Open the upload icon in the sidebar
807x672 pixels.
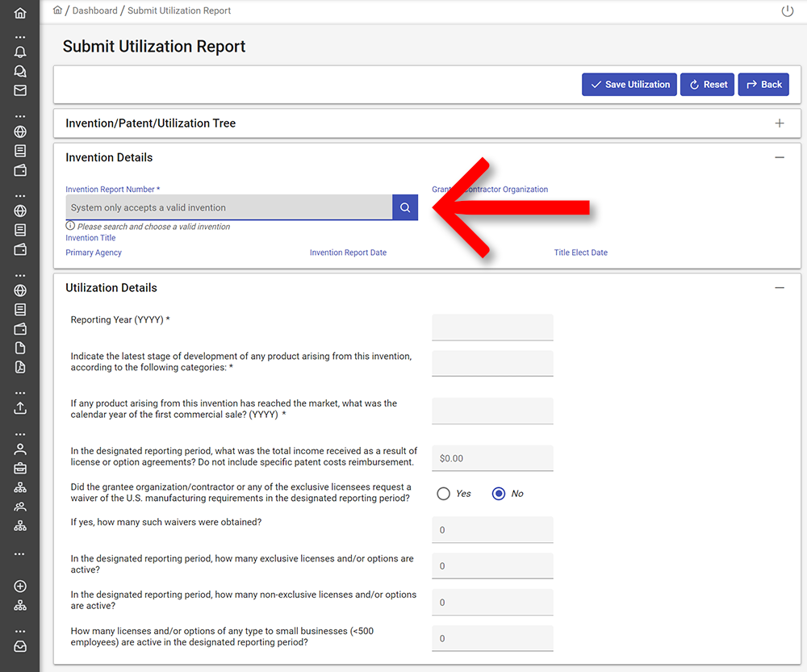(x=20, y=408)
